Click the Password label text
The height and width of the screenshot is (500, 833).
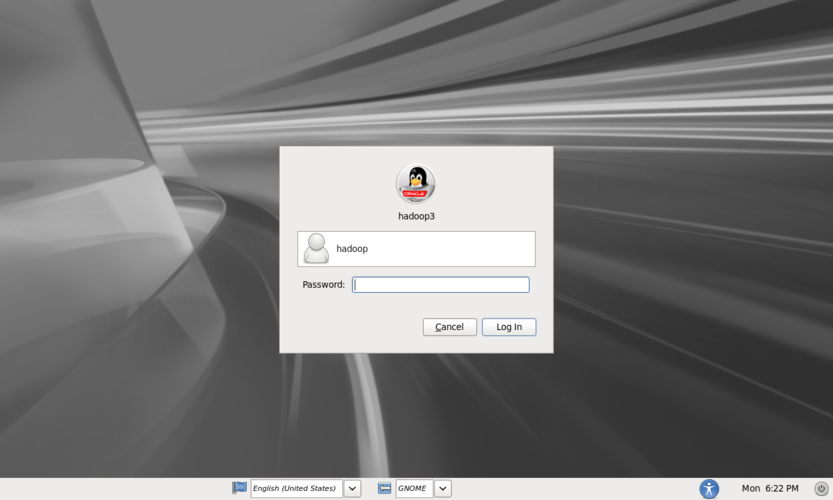pyautogui.click(x=323, y=285)
